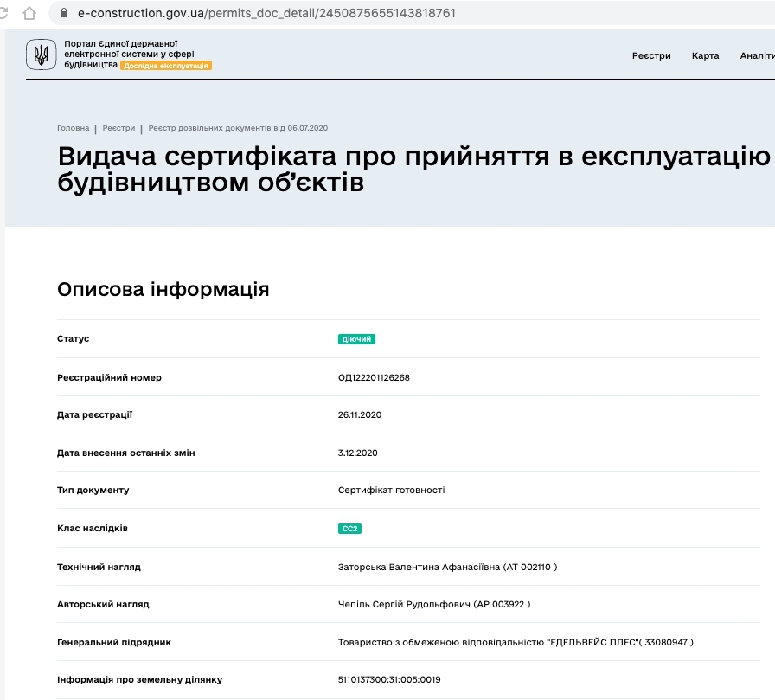This screenshot has height=700, width=775.
Task: Click the діючий status badge
Action: tap(356, 339)
